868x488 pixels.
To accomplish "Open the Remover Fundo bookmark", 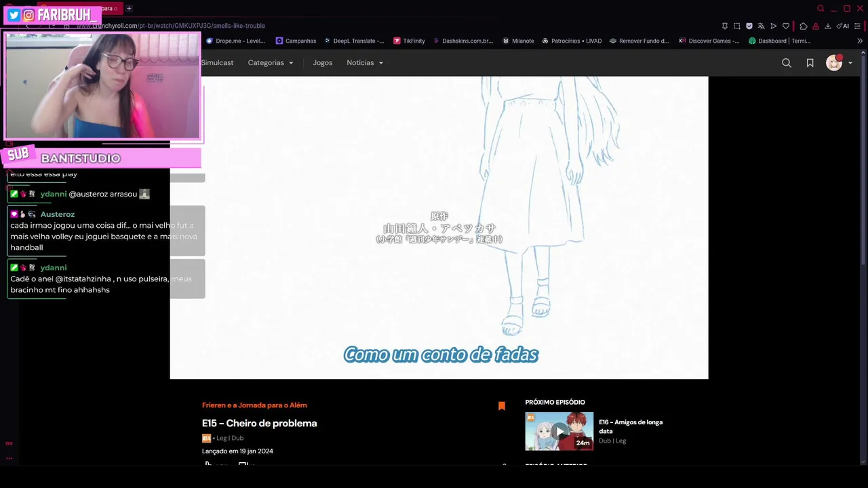I will [639, 41].
